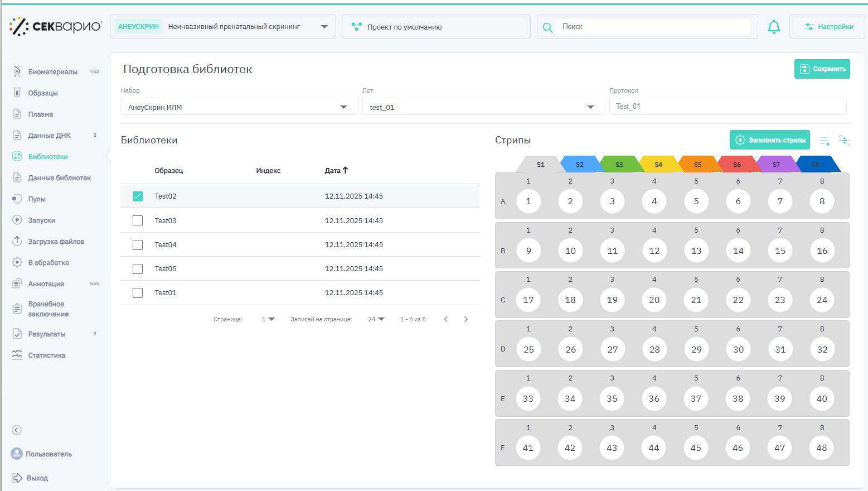Uncheck the Test02 library checkbox
The width and height of the screenshot is (868, 491).
coord(138,196)
